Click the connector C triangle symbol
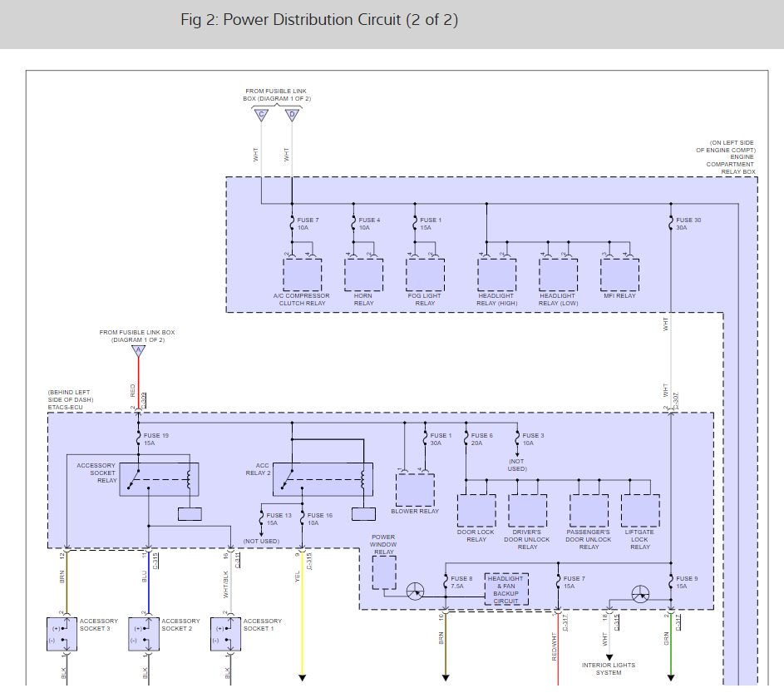This screenshot has height=698, width=784. pyautogui.click(x=261, y=115)
